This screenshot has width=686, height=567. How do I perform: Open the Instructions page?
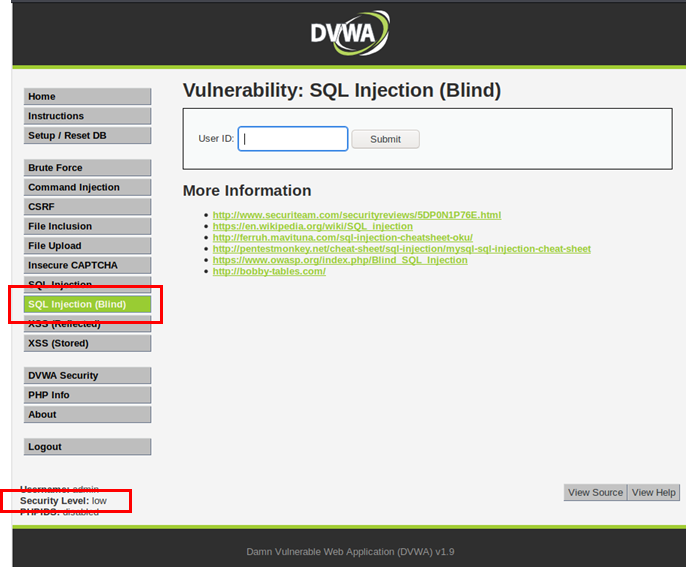click(88, 116)
